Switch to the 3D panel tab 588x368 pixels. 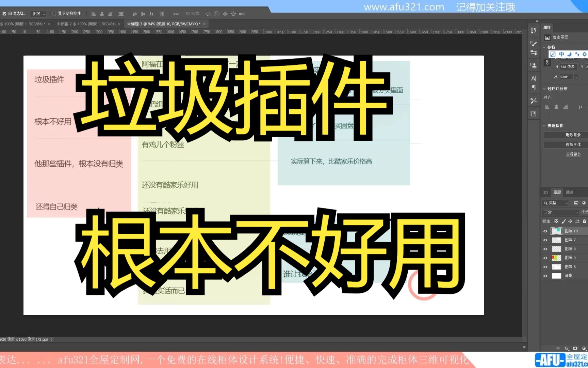pos(545,193)
